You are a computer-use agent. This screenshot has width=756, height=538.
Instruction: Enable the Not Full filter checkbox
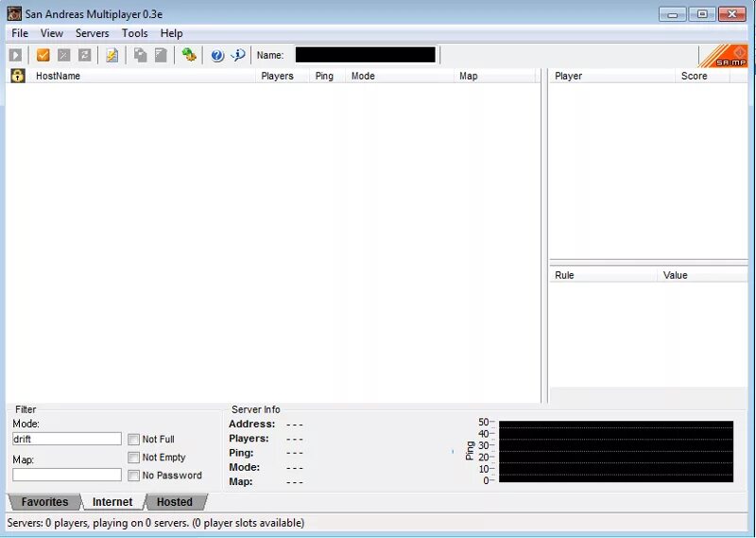133,439
